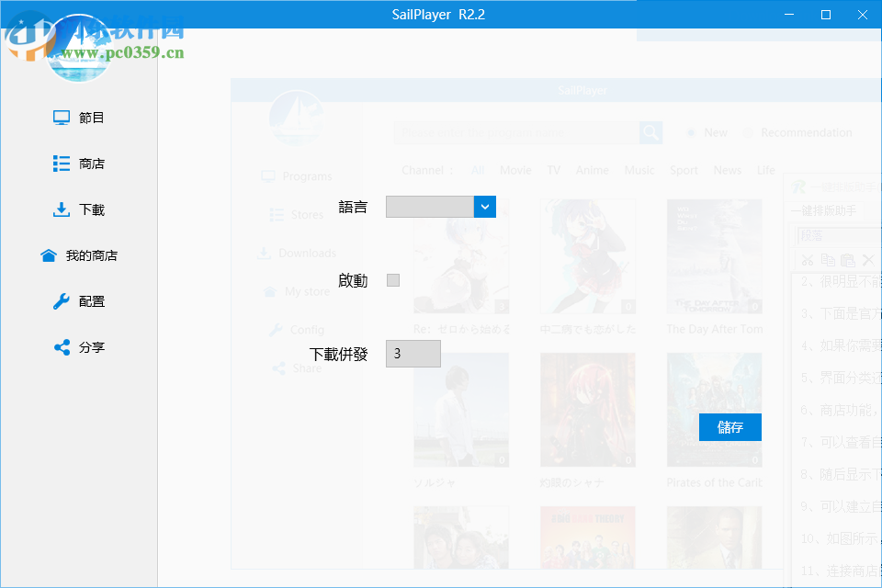Click the blue search magnifier icon

coord(650,132)
